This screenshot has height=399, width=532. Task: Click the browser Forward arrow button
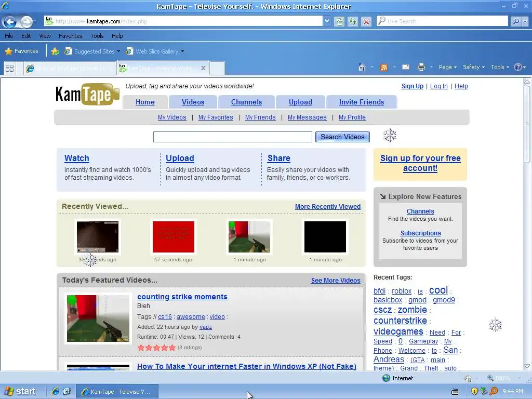click(x=26, y=22)
